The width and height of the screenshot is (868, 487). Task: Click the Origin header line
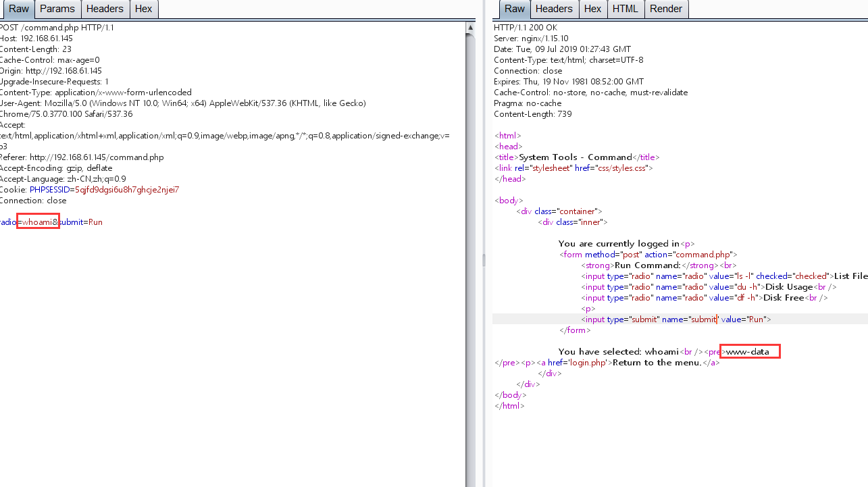[x=51, y=71]
